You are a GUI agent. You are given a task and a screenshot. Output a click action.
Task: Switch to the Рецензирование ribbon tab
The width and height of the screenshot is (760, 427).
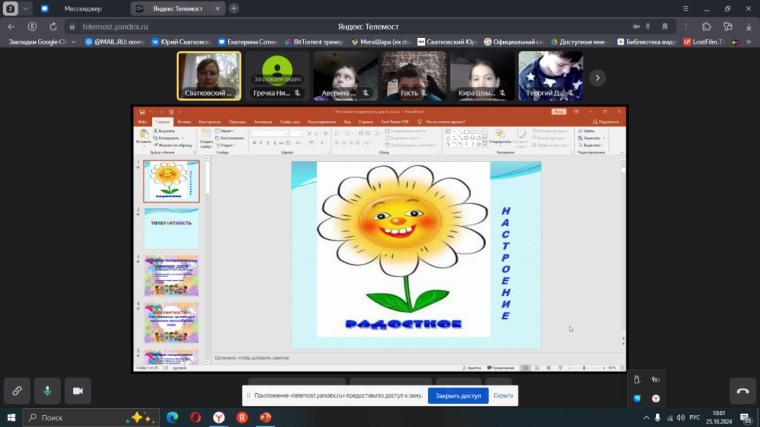tap(322, 122)
